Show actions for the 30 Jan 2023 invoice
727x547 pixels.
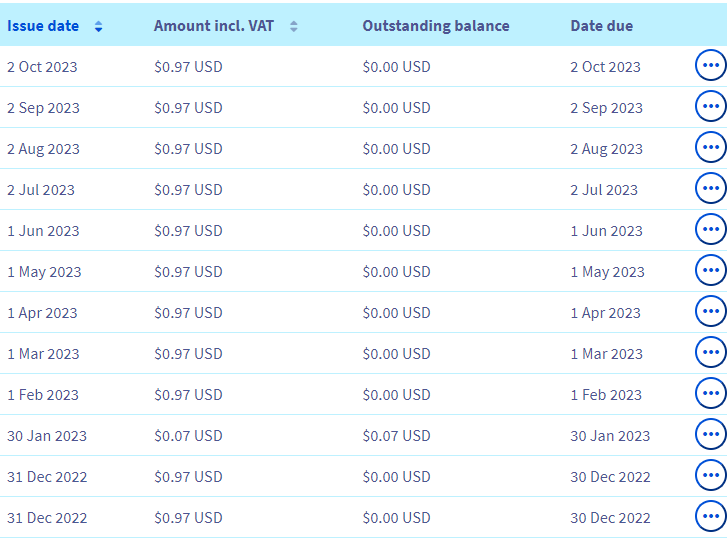pyautogui.click(x=710, y=434)
